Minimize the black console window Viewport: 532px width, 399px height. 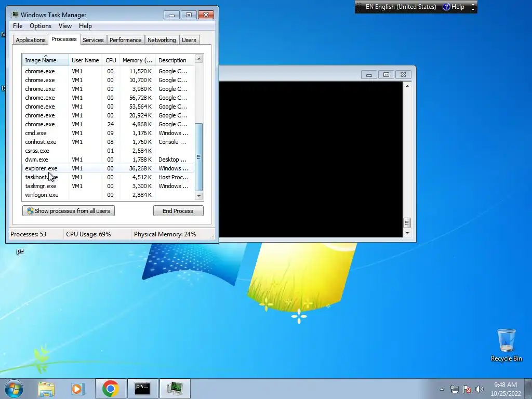click(x=369, y=75)
